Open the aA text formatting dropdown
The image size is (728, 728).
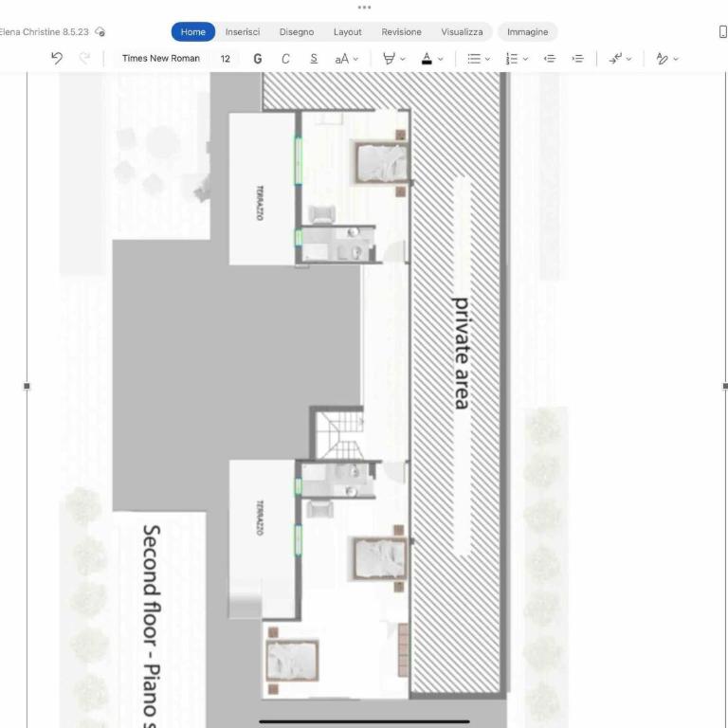[346, 59]
